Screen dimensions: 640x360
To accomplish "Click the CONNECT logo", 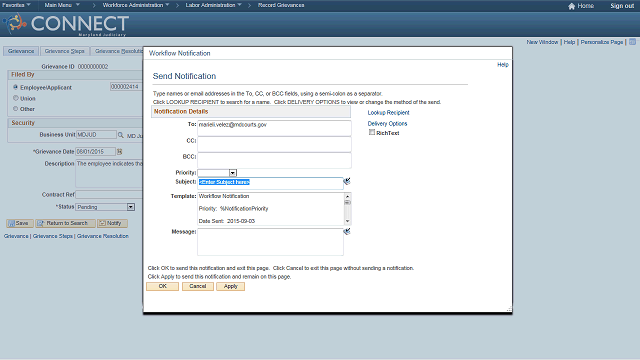I will click(x=67, y=24).
